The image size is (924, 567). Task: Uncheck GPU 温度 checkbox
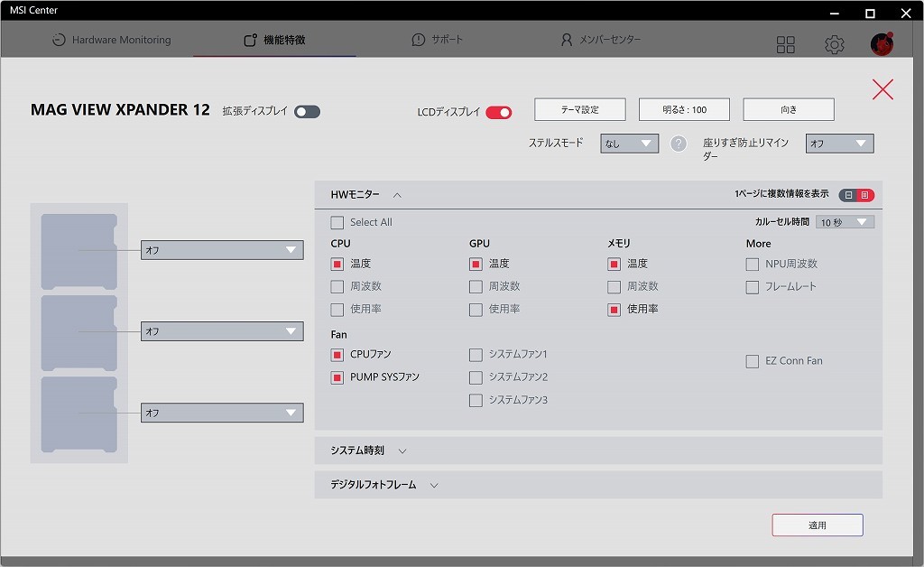(x=476, y=264)
